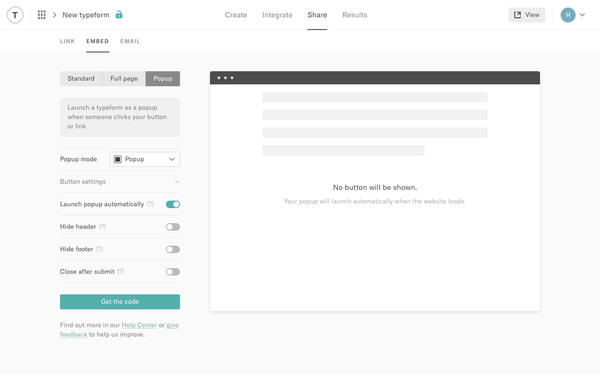Enable the Hide header toggle
Image resolution: width=600 pixels, height=375 pixels.
coord(173,227)
